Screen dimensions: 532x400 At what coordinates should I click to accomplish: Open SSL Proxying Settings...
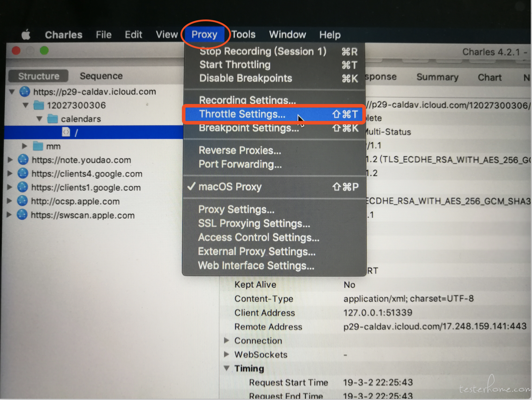coord(274,224)
